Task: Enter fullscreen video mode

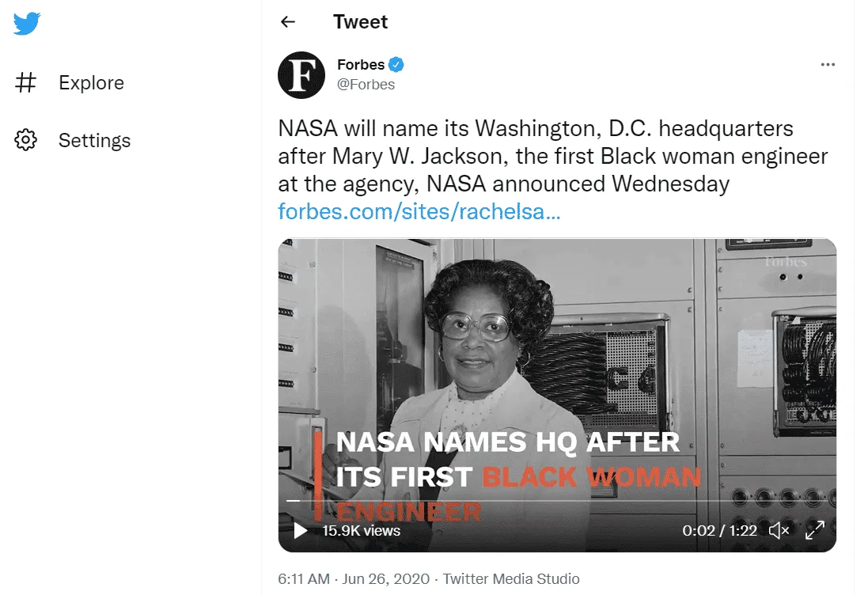Action: (x=814, y=530)
